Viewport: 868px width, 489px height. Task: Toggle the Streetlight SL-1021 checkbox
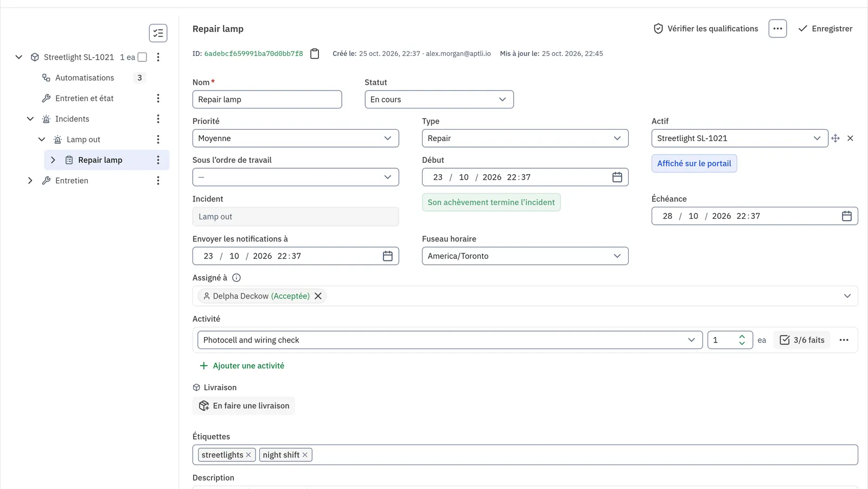click(142, 57)
